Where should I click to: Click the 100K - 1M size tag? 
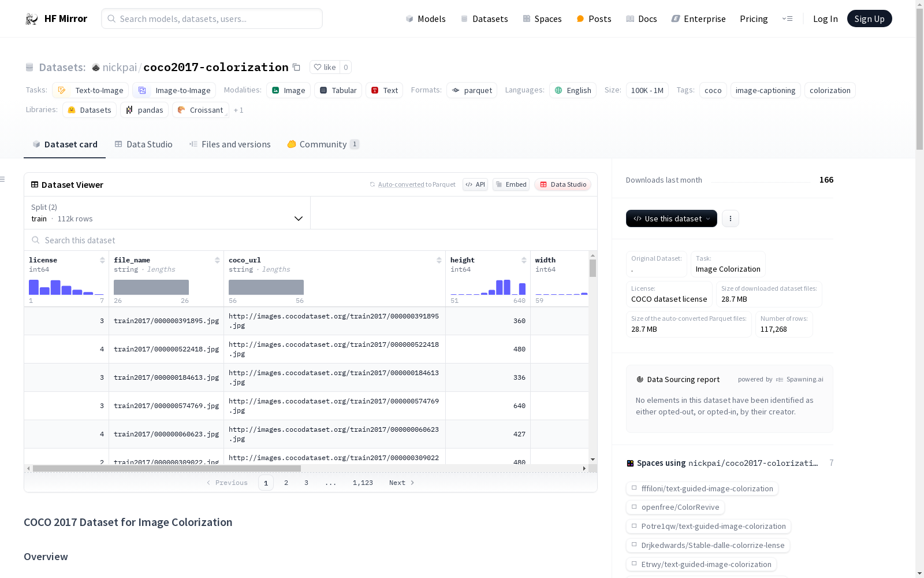647,90
